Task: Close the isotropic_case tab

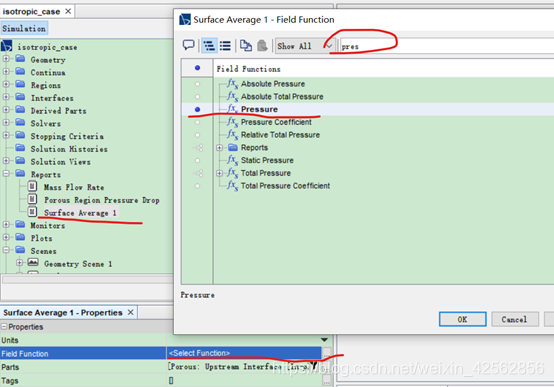Action: (68, 11)
